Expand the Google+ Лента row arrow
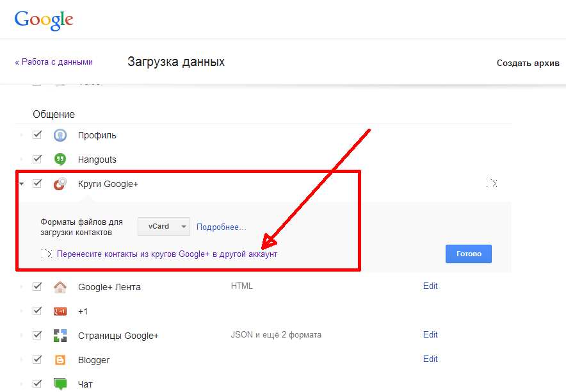Screen dimensions: 566x392 tap(22, 286)
